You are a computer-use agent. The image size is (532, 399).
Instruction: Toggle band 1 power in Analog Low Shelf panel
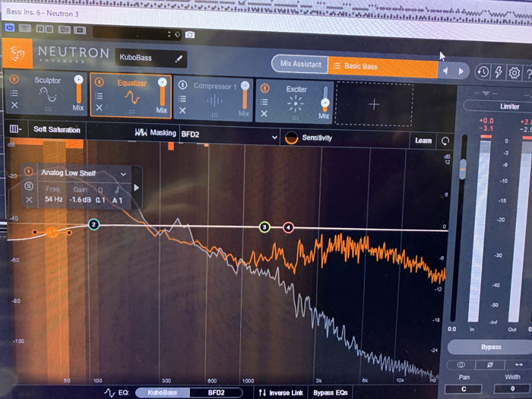29,171
